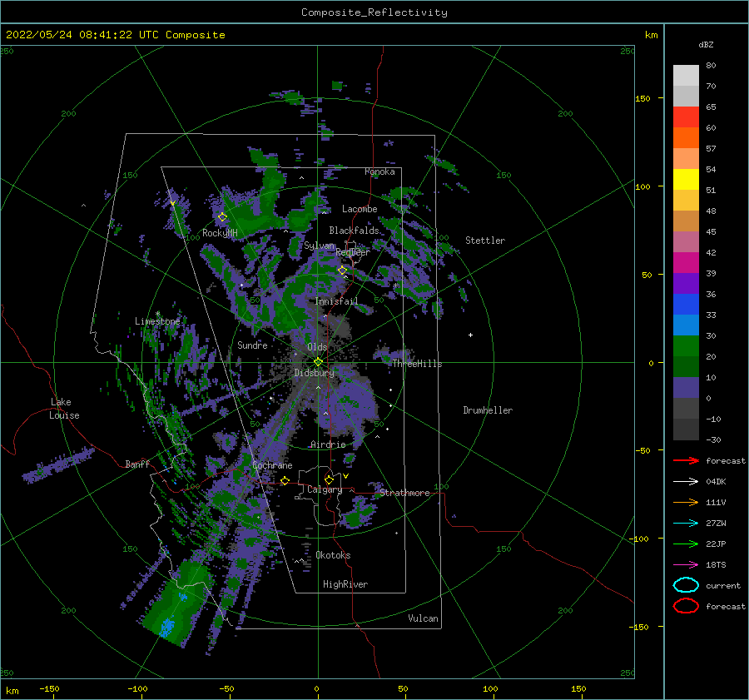
Task: Click the Composite_Reflectivity title
Action: point(374,12)
